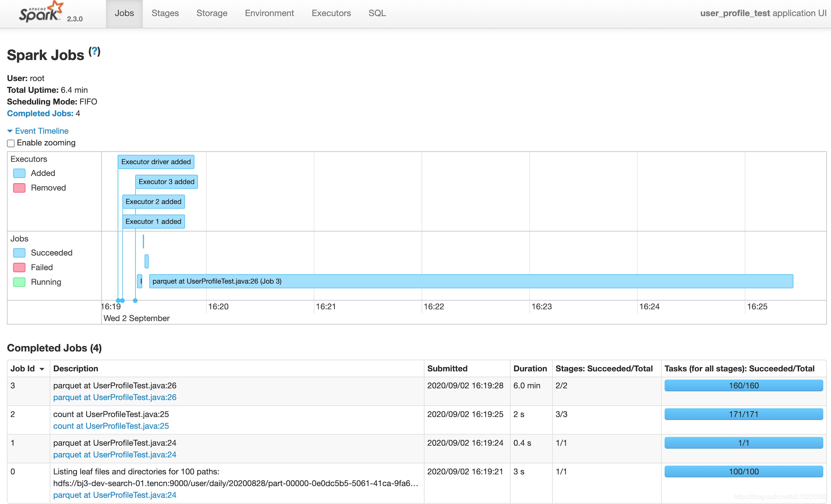
Task: Enable zooming checkbox
Action: (x=11, y=143)
